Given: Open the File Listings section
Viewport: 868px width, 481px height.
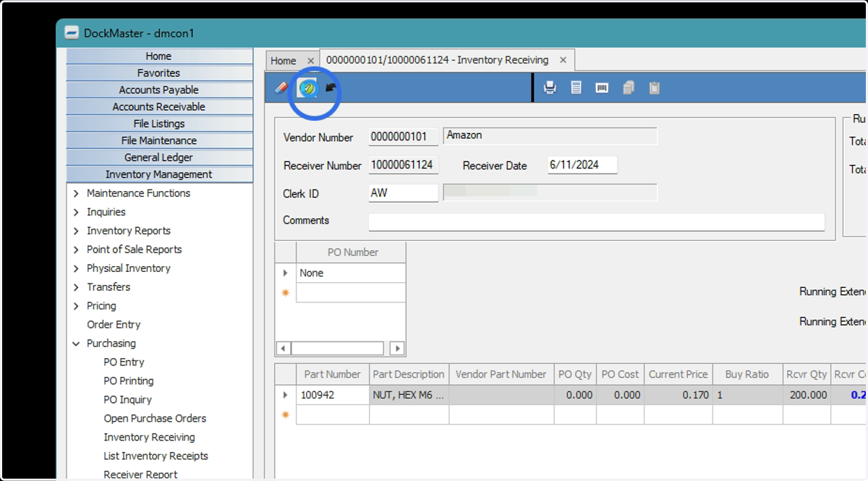Looking at the screenshot, I should tap(159, 124).
